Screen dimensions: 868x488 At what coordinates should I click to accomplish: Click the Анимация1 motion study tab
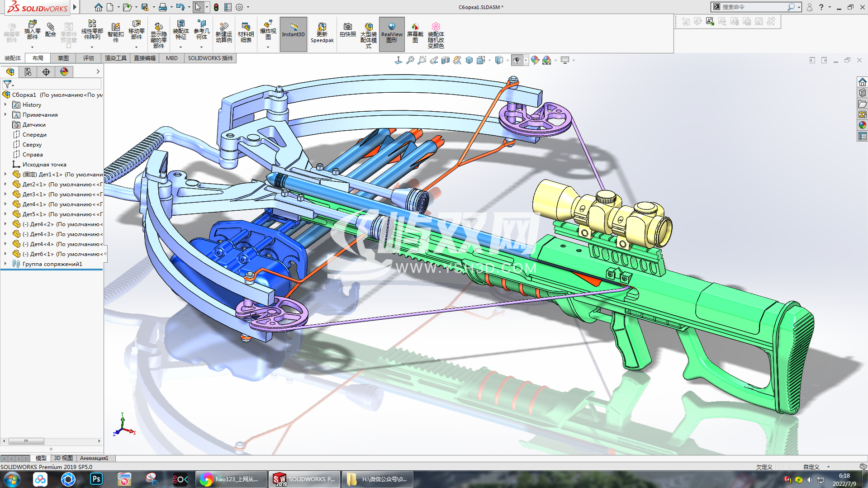pyautogui.click(x=94, y=458)
